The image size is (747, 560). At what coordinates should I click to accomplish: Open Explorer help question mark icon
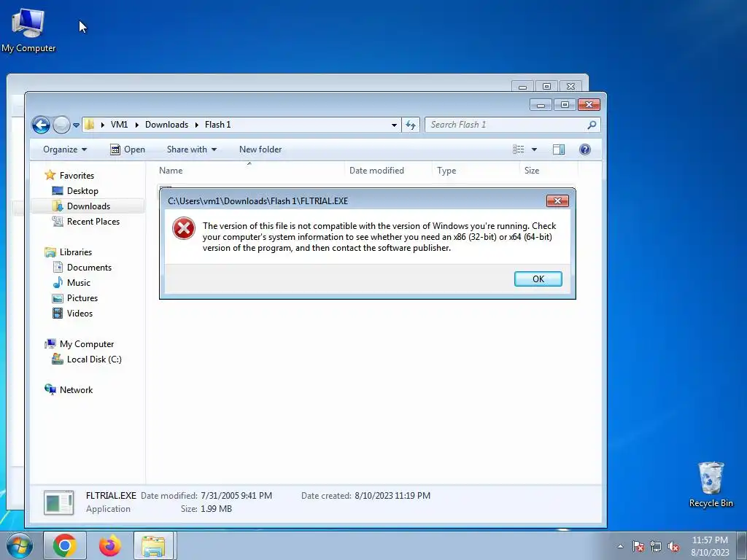(585, 149)
